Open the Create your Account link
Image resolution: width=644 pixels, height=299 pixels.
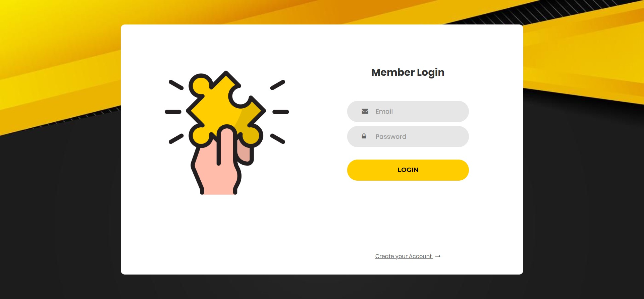pos(404,256)
